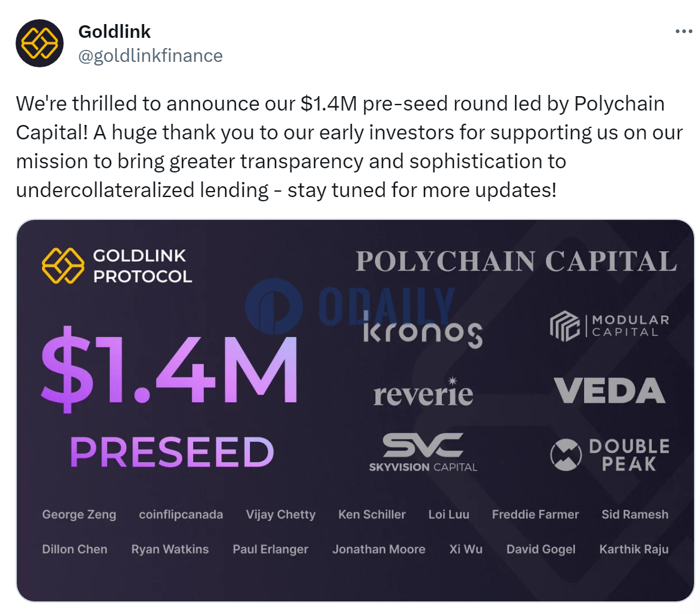Click the Loi Luu investor name
Screen dimensions: 700x614
pyautogui.click(x=448, y=514)
